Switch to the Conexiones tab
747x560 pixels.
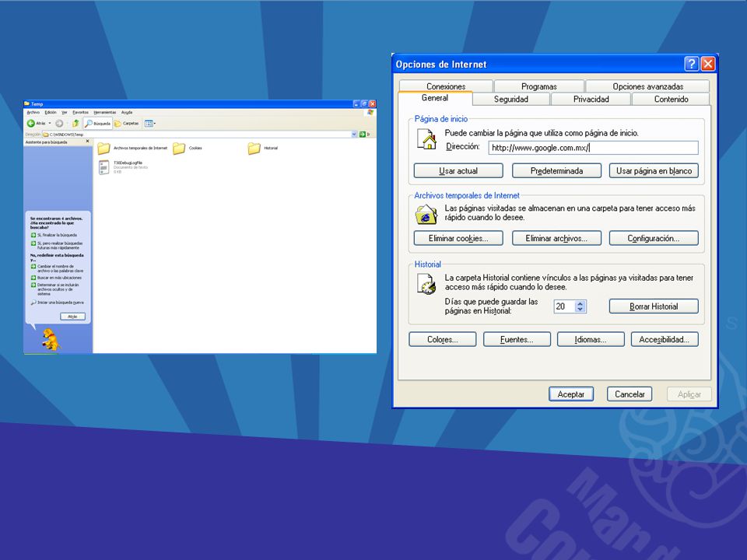tap(446, 86)
